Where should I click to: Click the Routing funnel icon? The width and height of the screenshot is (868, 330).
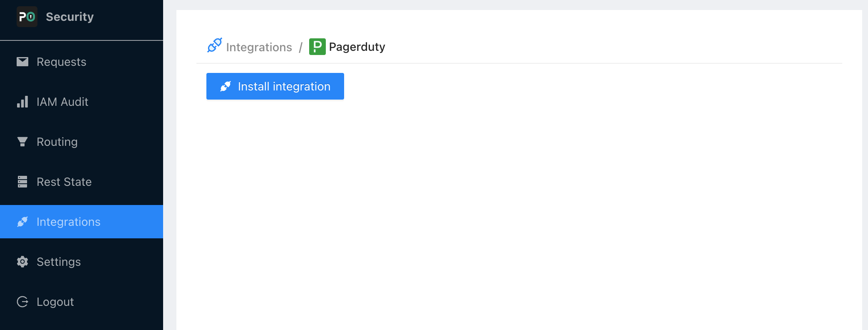(x=22, y=142)
